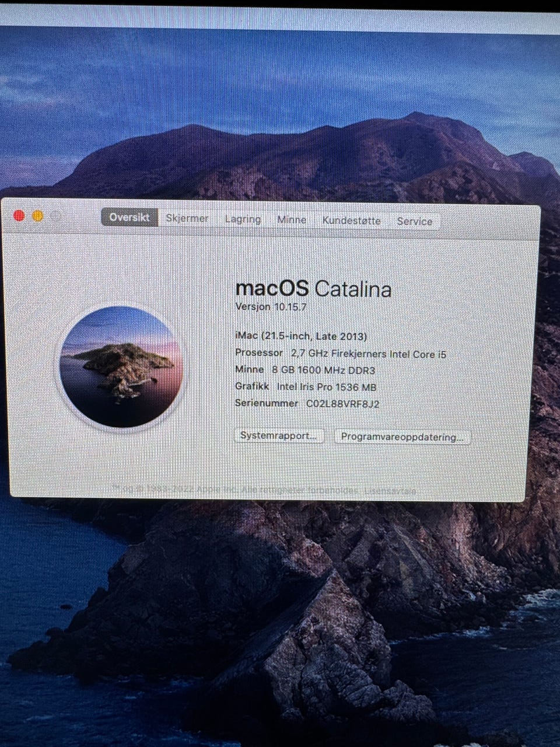This screenshot has height=747, width=560.
Task: Click the serial number C02L88VRF8J2
Action: tap(343, 403)
